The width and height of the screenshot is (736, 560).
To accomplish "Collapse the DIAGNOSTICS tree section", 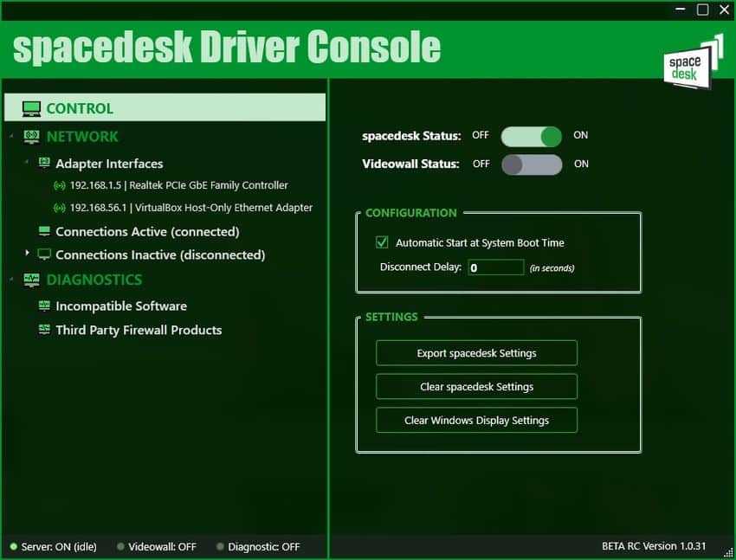I will [11, 280].
